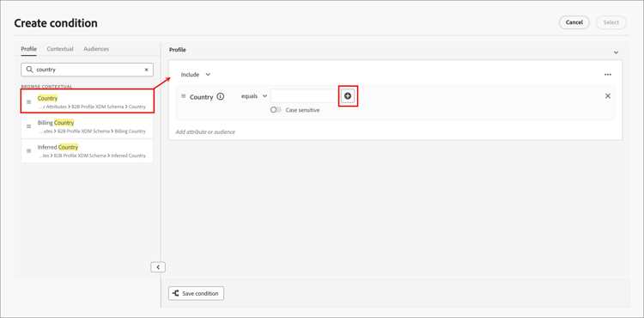The image size is (644, 318).
Task: Open the Include dropdown
Action: point(196,75)
